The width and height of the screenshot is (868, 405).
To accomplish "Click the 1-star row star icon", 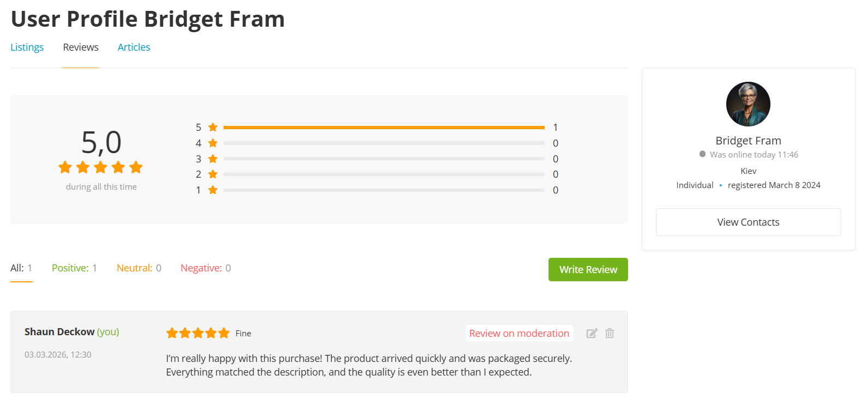I will click(x=213, y=190).
